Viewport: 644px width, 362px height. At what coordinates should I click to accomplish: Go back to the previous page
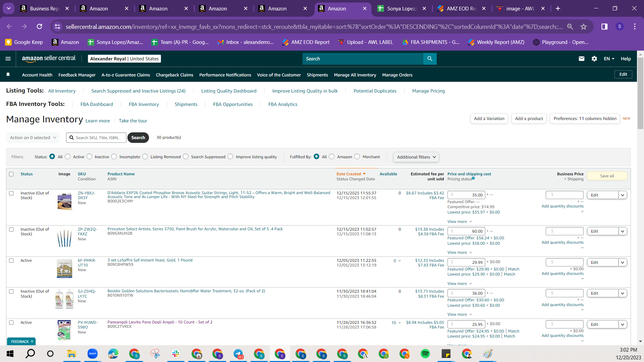9,26
